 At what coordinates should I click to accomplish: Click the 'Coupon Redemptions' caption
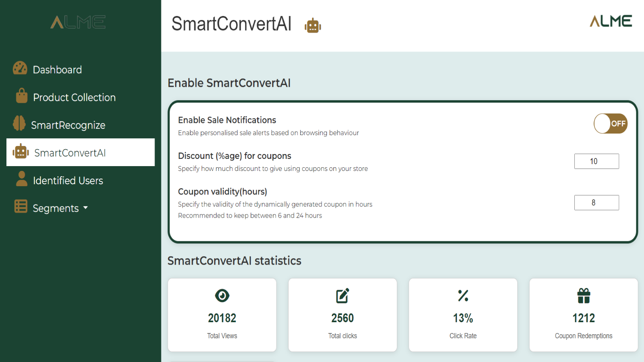(584, 336)
